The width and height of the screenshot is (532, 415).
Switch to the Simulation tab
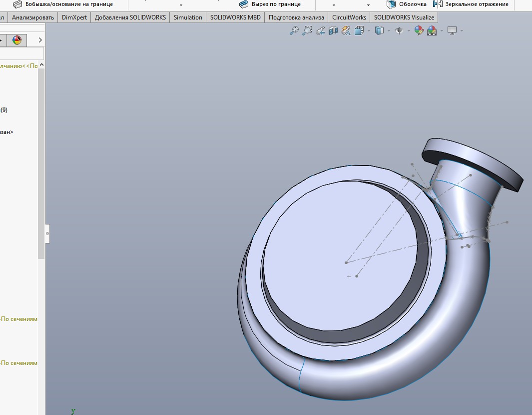[188, 17]
